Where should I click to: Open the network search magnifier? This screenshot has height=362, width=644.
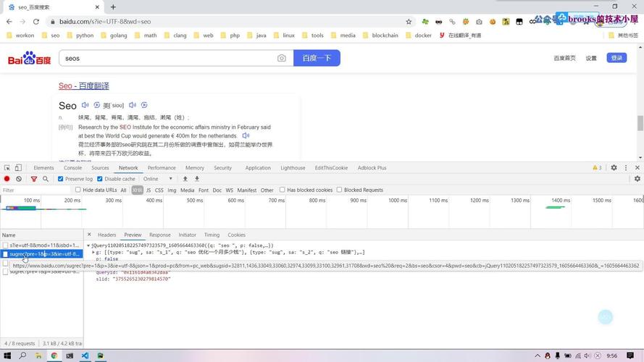(46, 179)
